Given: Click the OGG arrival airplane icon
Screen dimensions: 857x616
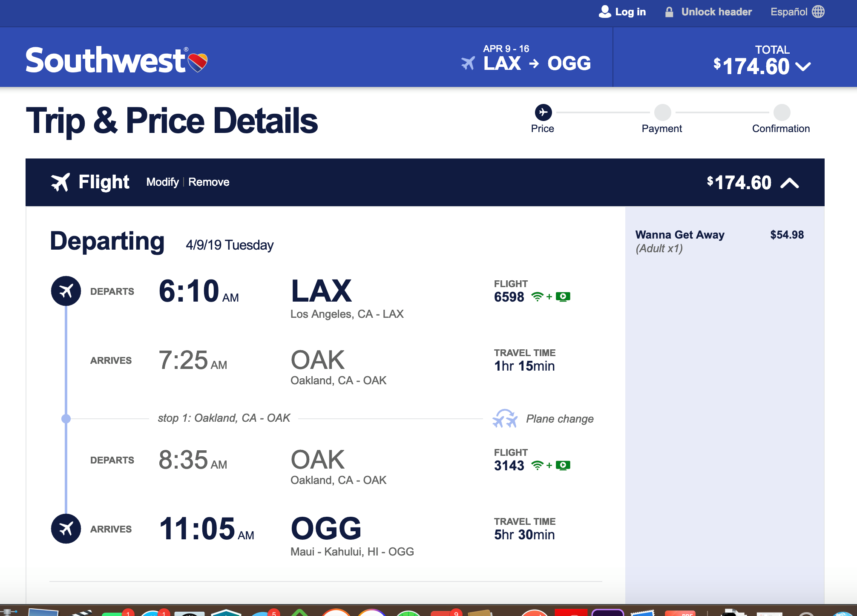Looking at the screenshot, I should point(66,529).
